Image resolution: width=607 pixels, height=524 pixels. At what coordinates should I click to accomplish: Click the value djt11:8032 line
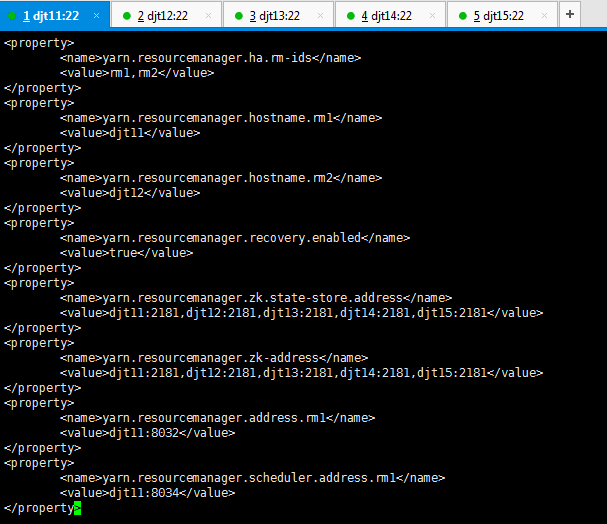point(147,433)
